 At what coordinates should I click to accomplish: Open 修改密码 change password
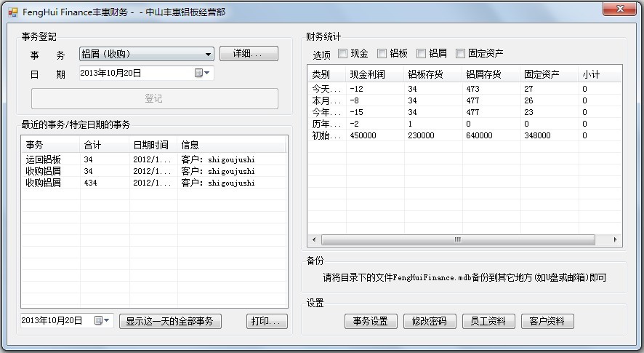(x=430, y=321)
